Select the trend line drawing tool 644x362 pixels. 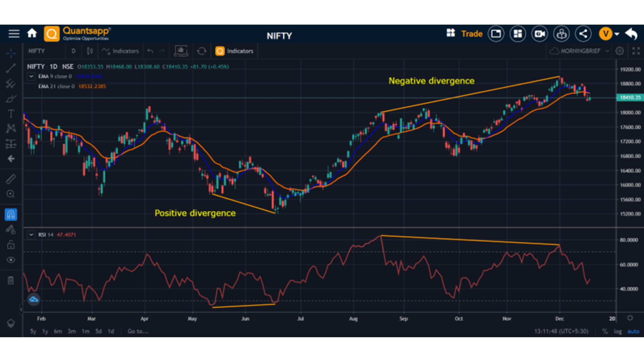[x=11, y=68]
